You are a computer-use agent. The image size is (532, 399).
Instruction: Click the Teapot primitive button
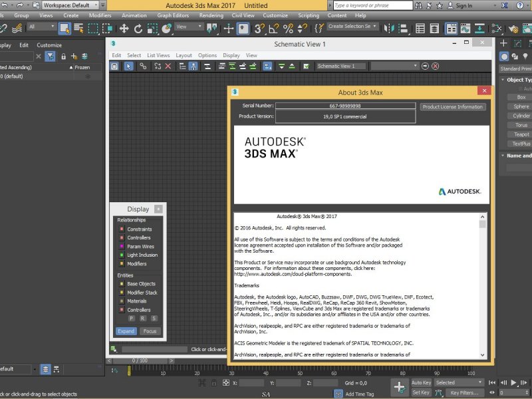click(521, 135)
